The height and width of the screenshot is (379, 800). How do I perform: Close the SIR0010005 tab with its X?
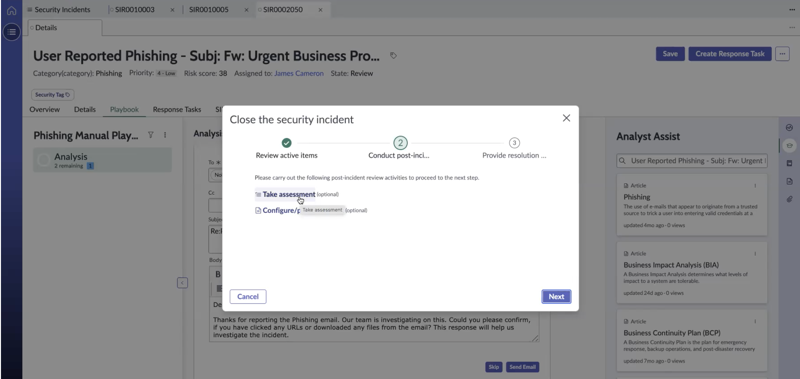coord(246,10)
